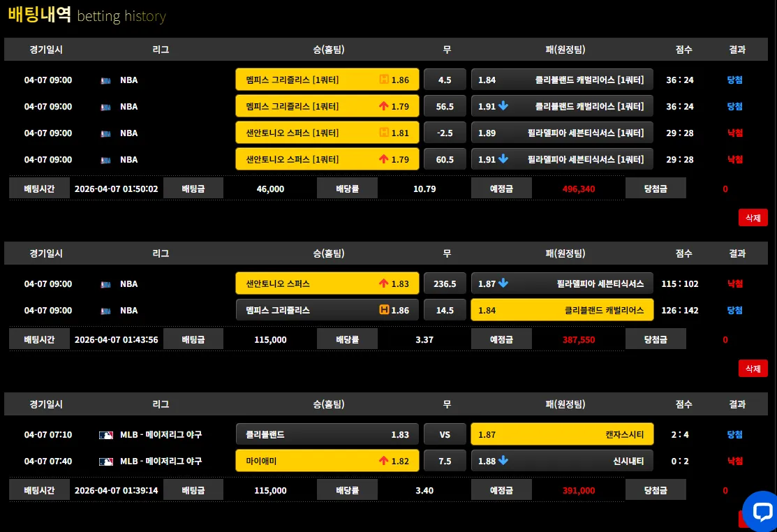The width and height of the screenshot is (777, 532).
Task: Click the MLB logo on Miami row
Action: tap(106, 461)
